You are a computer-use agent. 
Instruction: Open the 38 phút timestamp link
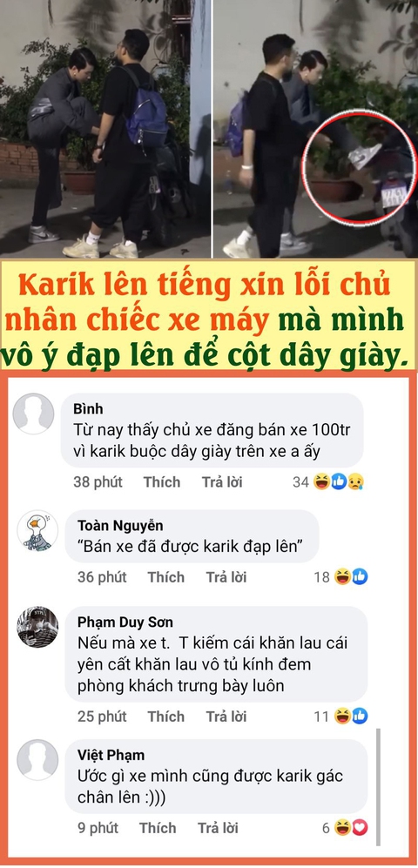[x=98, y=482]
